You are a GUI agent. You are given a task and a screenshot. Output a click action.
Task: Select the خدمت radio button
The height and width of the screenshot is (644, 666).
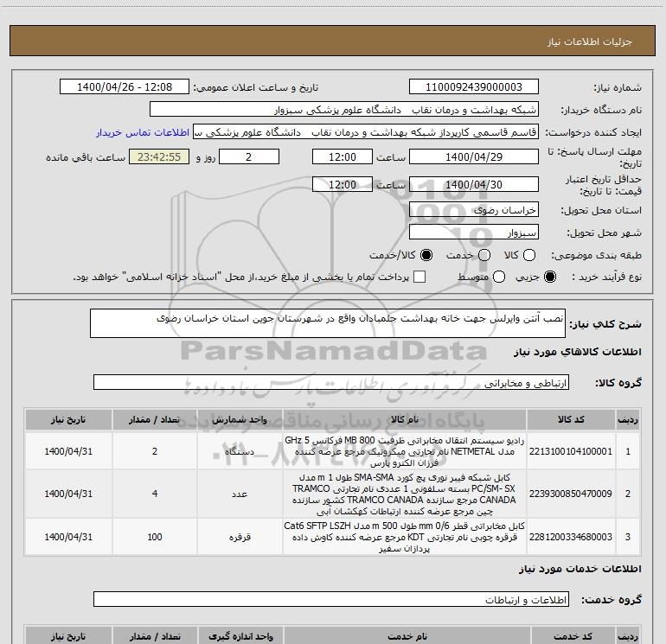(484, 255)
